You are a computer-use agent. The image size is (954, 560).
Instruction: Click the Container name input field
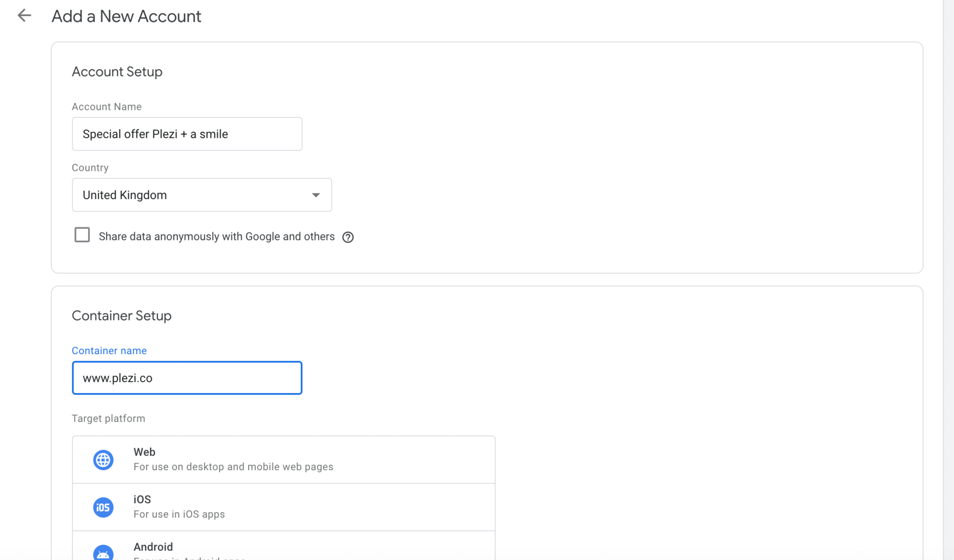coord(187,378)
